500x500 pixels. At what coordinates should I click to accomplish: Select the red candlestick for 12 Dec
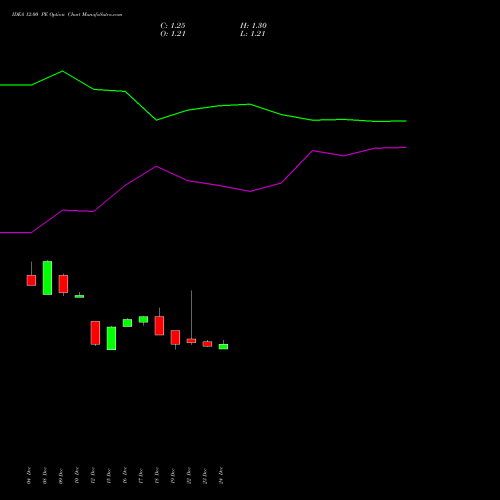pos(95,333)
